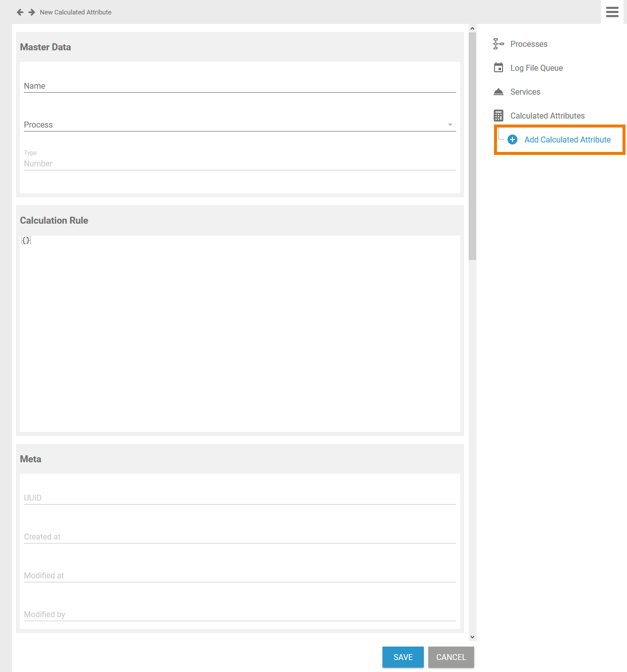Click Add Calculated Attribute link
Image resolution: width=627 pixels, height=672 pixels.
[x=567, y=139]
